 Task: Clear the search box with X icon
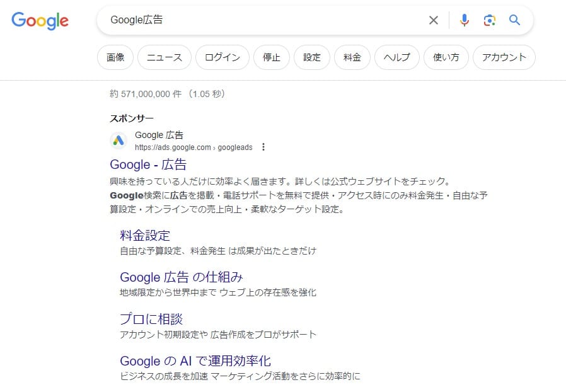(434, 20)
